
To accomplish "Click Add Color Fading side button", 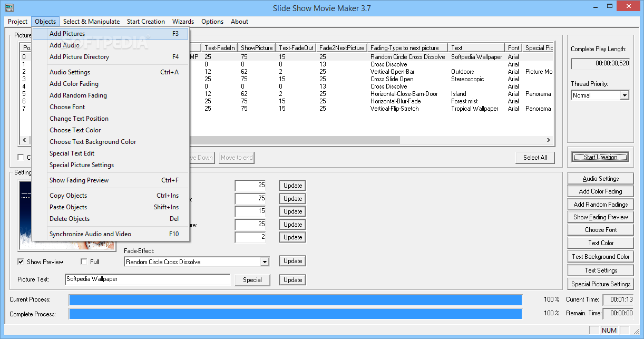I will 601,191.
